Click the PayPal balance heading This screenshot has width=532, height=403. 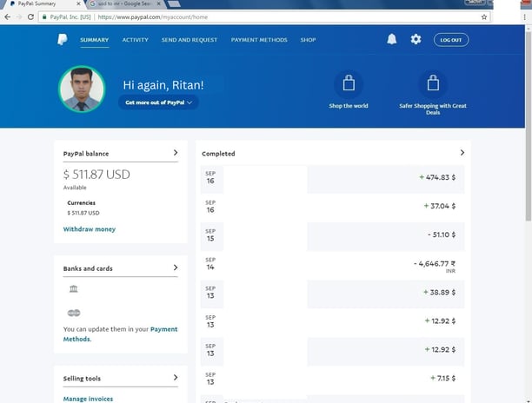(x=86, y=154)
